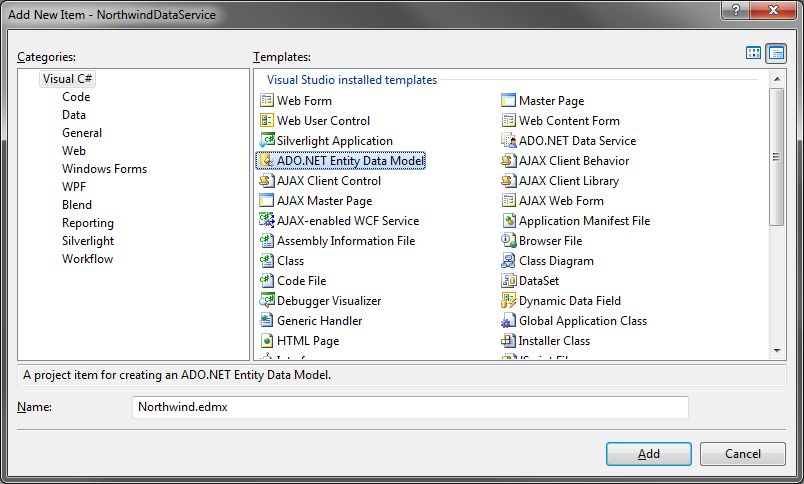Viewport: 804px width, 484px height.
Task: Click the Add button
Action: point(649,454)
